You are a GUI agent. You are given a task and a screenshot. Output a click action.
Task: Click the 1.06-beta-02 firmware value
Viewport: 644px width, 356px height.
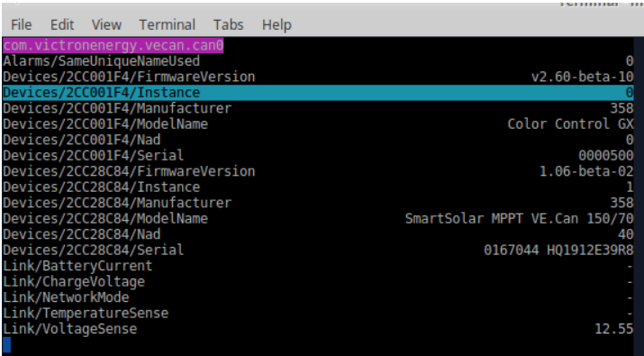tap(586, 171)
